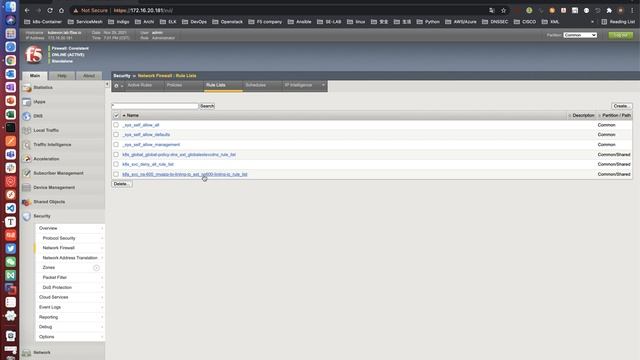Add a new zone with the plus icon

click(96, 268)
